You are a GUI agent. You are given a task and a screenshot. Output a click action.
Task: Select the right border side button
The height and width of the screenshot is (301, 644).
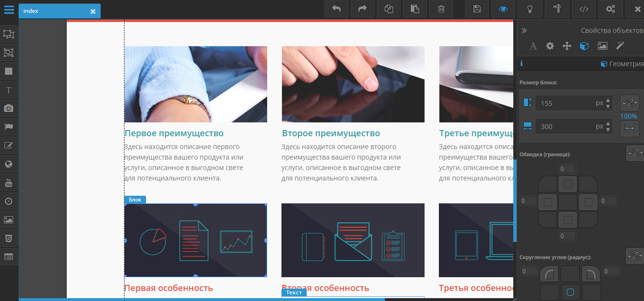click(588, 202)
